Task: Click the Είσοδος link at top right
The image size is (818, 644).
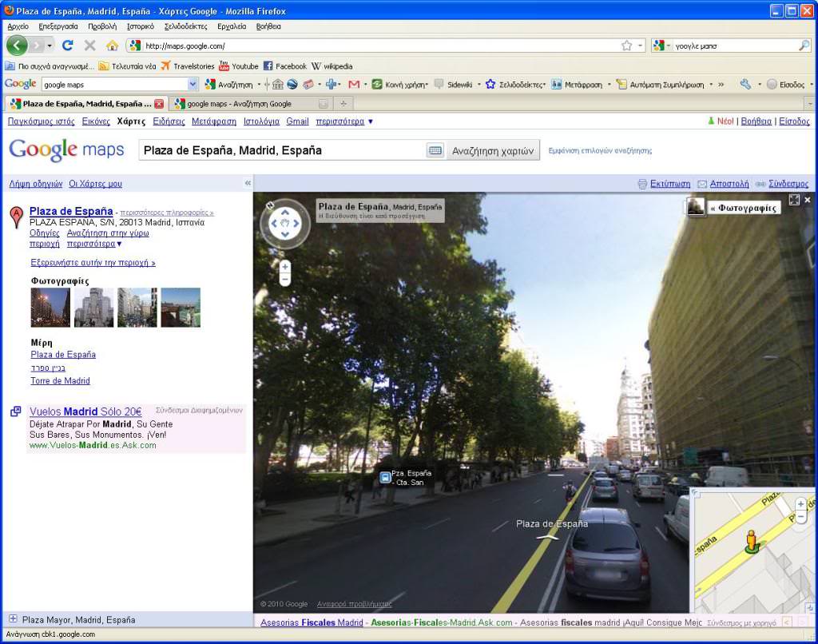Action: click(794, 121)
